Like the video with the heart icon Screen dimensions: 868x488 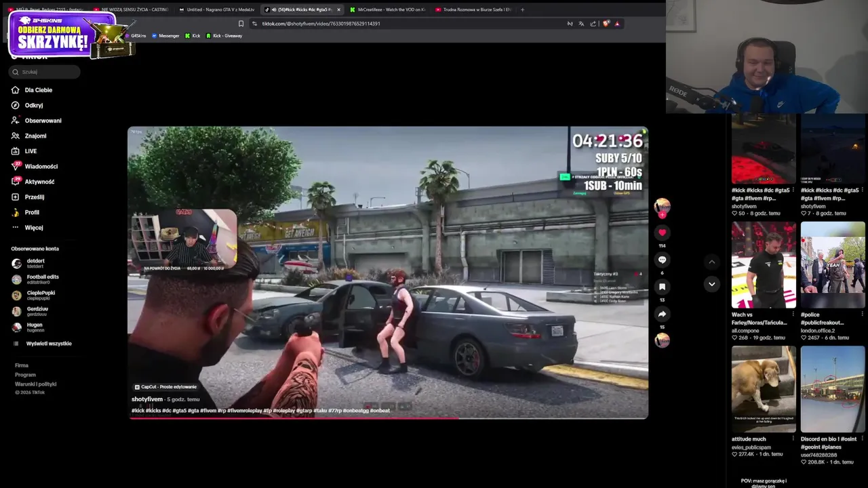662,232
